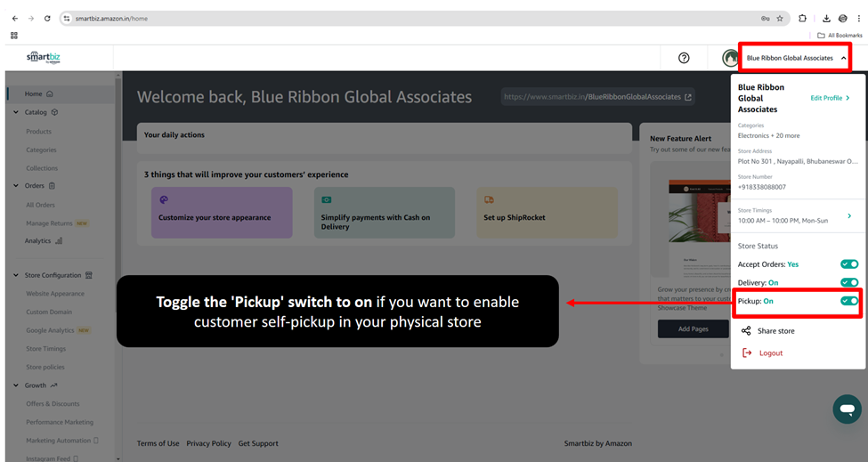
Task: Click the Chrome browser profile icon
Action: click(x=842, y=19)
